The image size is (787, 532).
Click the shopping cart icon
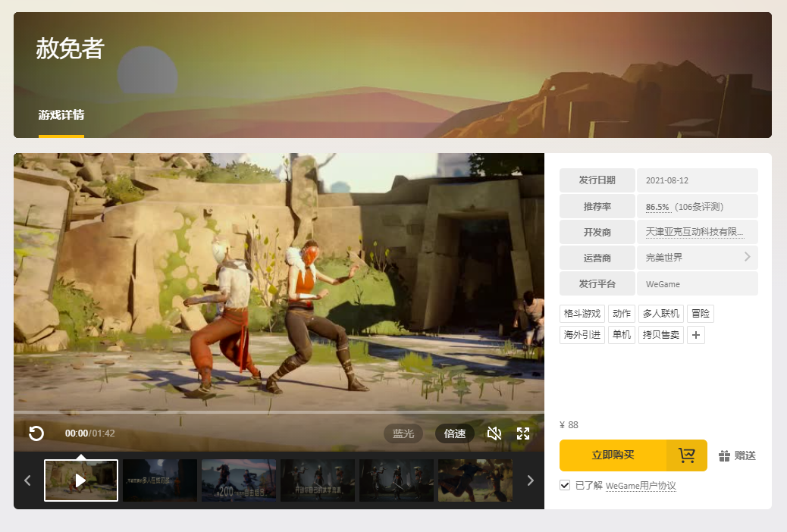(687, 455)
